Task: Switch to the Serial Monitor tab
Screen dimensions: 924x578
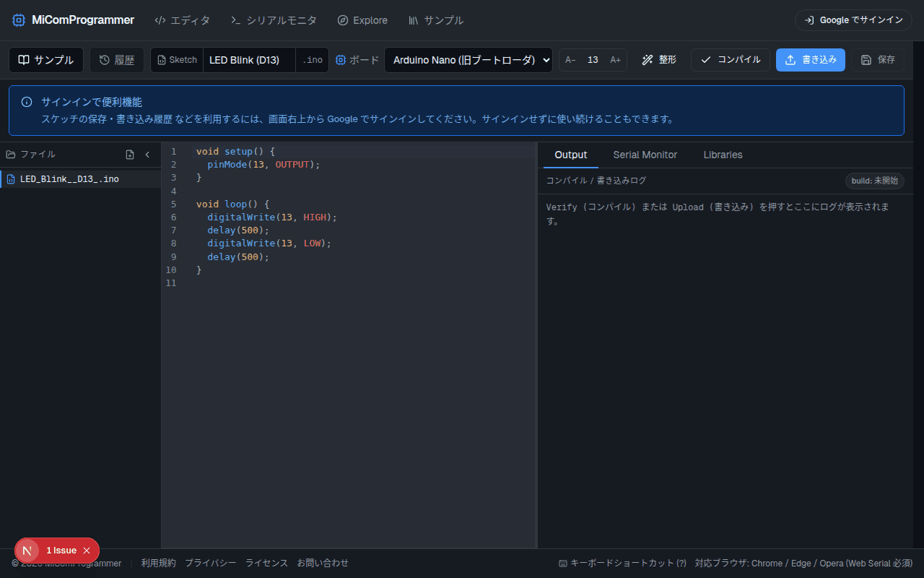Action: 645,155
